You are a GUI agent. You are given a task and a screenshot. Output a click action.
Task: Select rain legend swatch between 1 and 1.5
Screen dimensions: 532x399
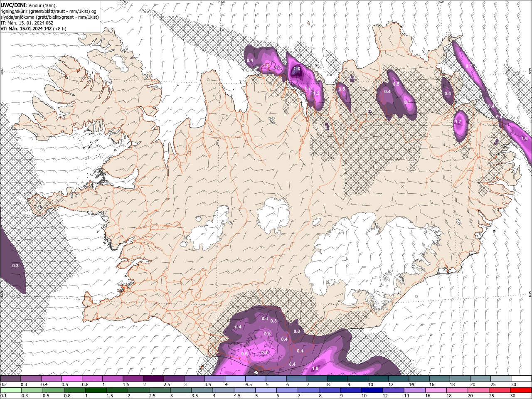pos(96,390)
